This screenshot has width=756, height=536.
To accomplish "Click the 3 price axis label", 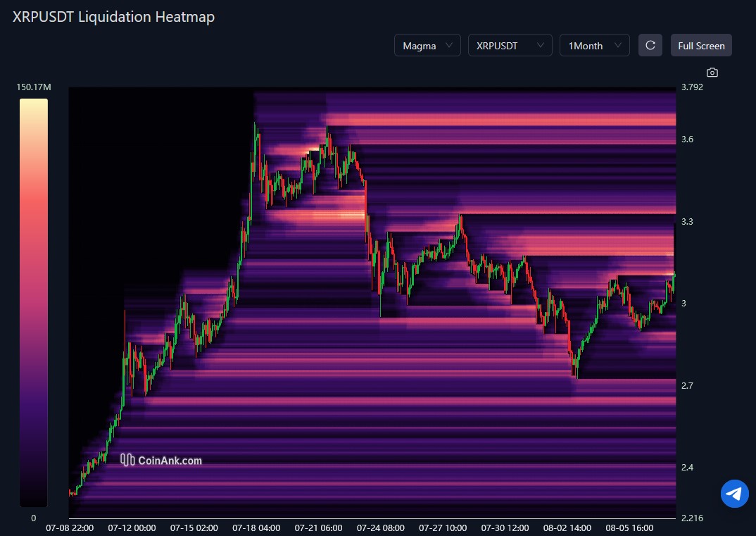I will tap(683, 304).
